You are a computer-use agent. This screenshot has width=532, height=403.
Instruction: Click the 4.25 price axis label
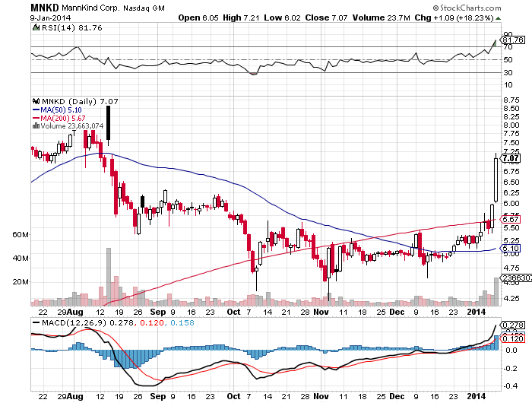pyautogui.click(x=511, y=298)
